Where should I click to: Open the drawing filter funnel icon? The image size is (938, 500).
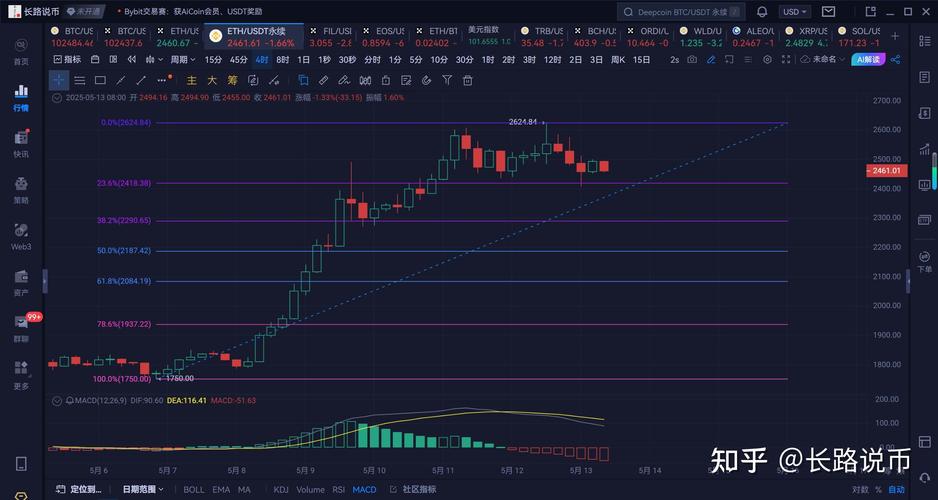(x=447, y=80)
